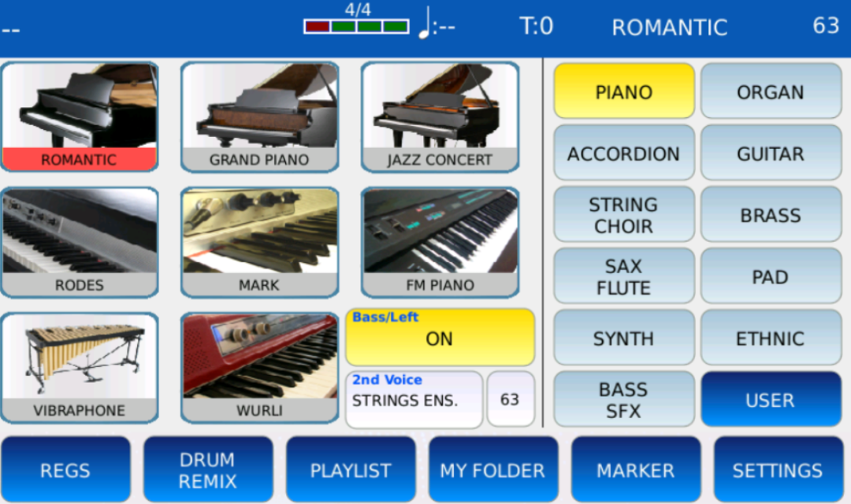
Task: Select the WURLI electric piano
Action: click(259, 368)
